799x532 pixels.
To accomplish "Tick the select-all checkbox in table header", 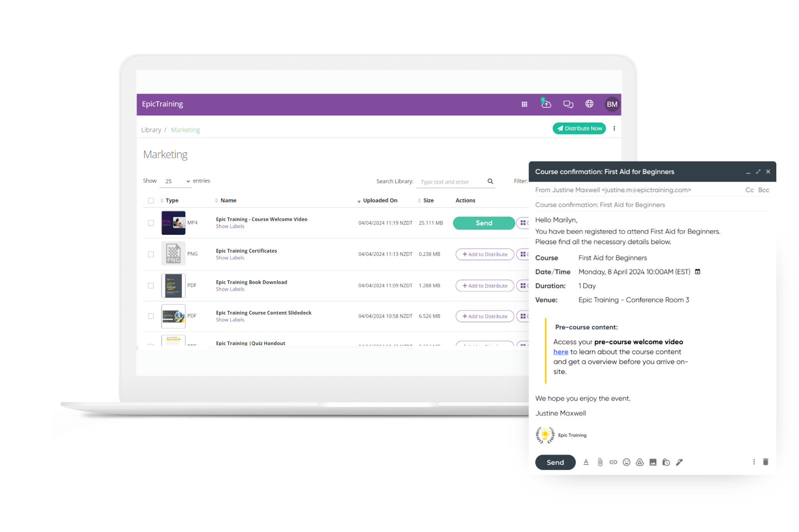I will (151, 201).
